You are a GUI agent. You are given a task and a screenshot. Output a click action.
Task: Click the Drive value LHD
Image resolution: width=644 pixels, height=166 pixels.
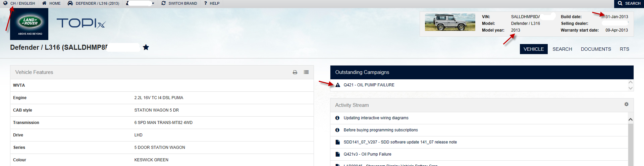coord(139,135)
